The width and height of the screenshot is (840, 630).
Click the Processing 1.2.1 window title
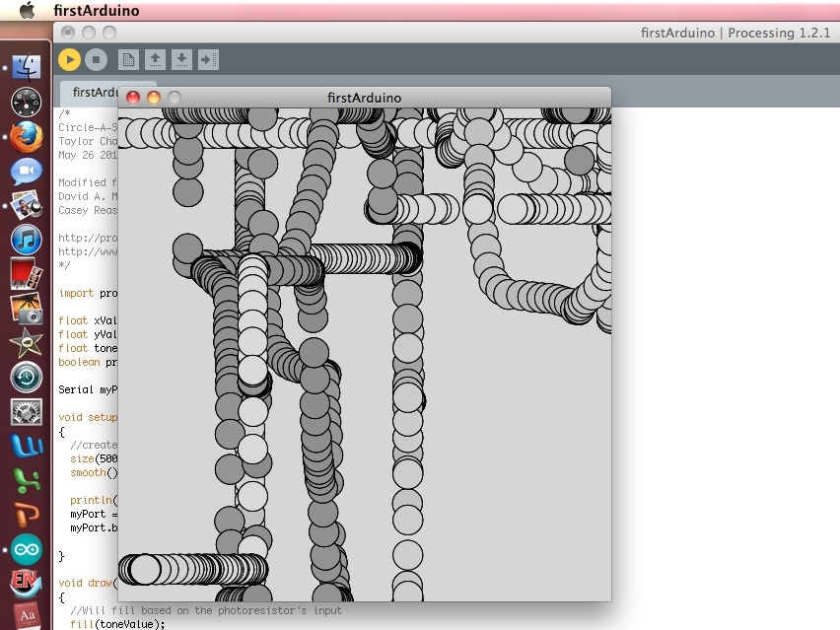coord(735,33)
